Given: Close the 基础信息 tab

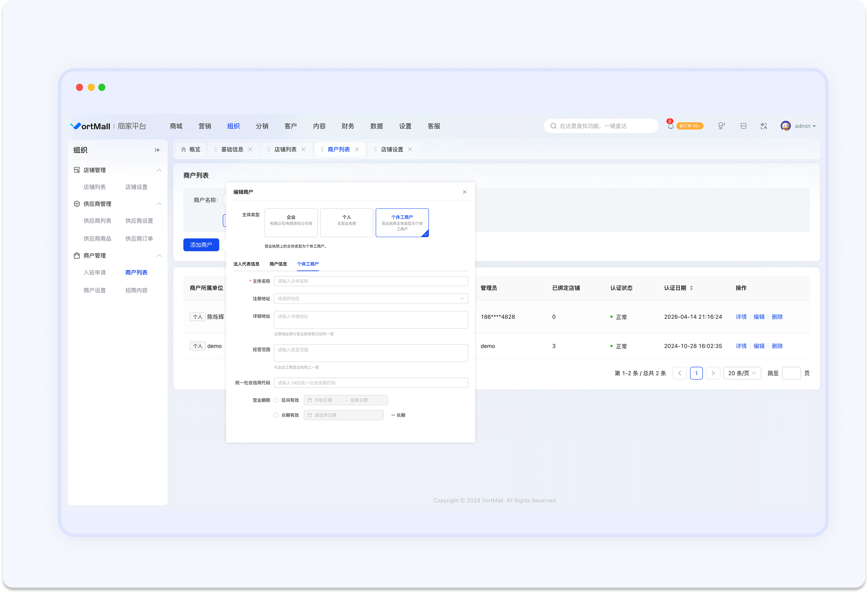Looking at the screenshot, I should [250, 149].
